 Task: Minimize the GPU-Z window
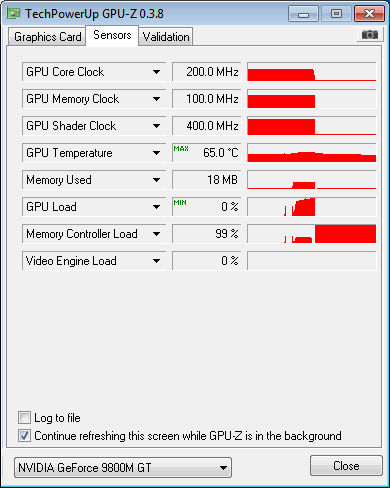click(303, 14)
